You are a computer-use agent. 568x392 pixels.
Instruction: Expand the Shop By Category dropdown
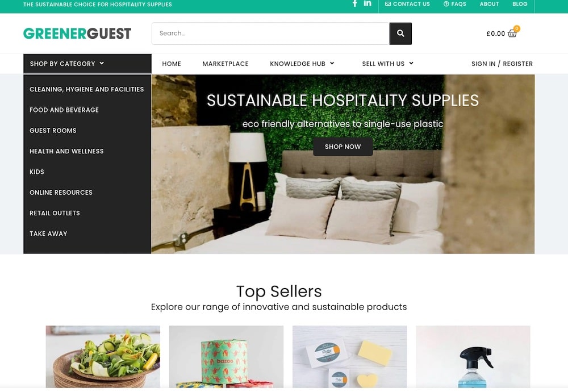(x=87, y=64)
